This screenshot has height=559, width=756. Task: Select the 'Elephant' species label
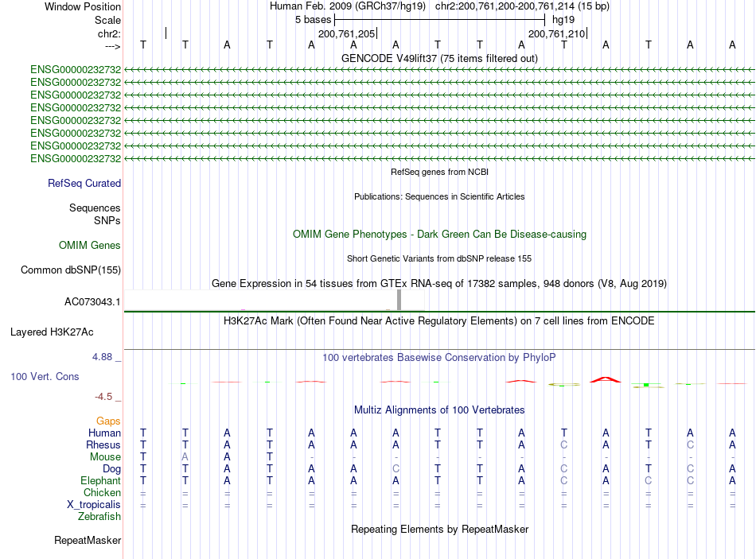pyautogui.click(x=100, y=480)
